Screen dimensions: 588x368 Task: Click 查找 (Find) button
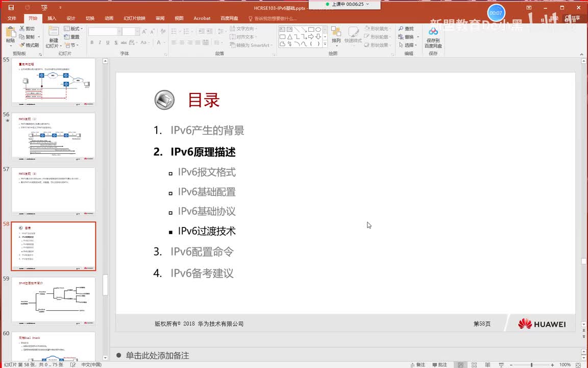(x=406, y=29)
